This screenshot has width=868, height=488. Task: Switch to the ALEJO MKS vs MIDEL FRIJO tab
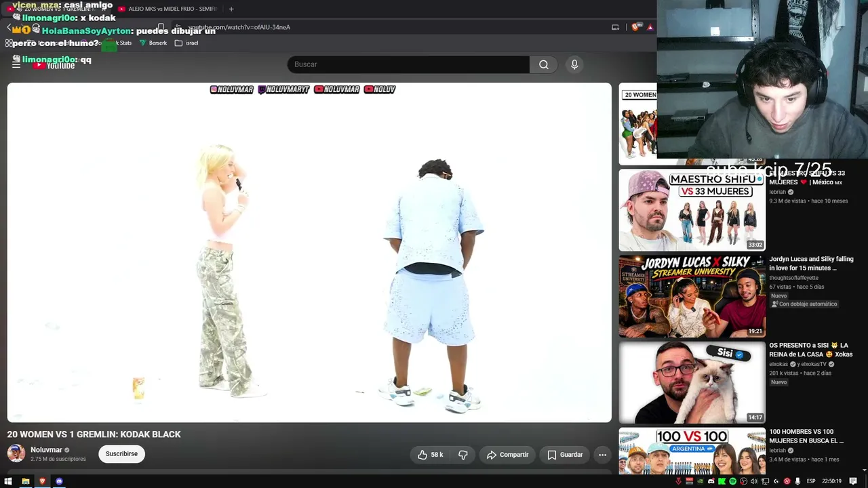point(167,9)
